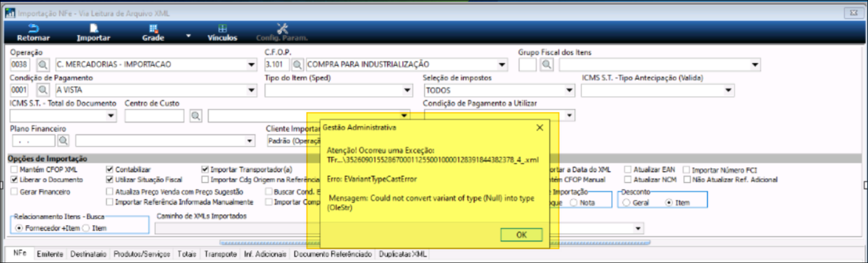Expand the Tipo do Item (Sped) dropdown
This screenshot has height=263, width=868.
click(x=407, y=90)
